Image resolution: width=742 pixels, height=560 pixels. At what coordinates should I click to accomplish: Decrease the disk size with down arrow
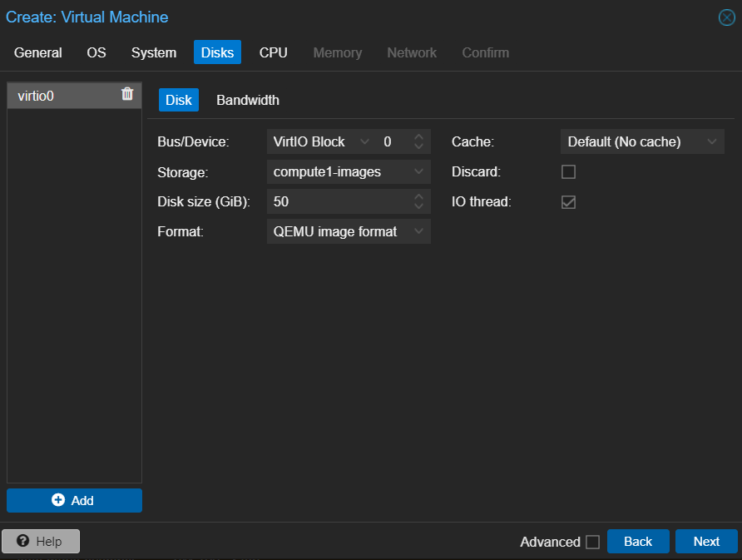point(418,206)
